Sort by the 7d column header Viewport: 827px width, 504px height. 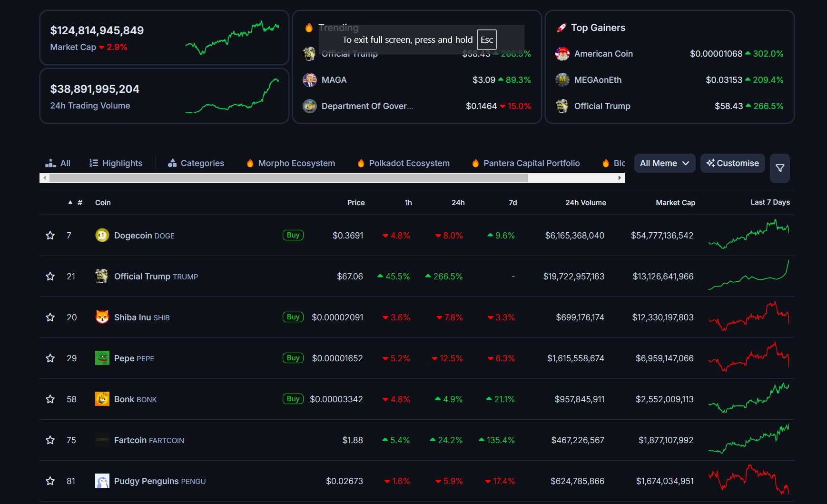[512, 202]
